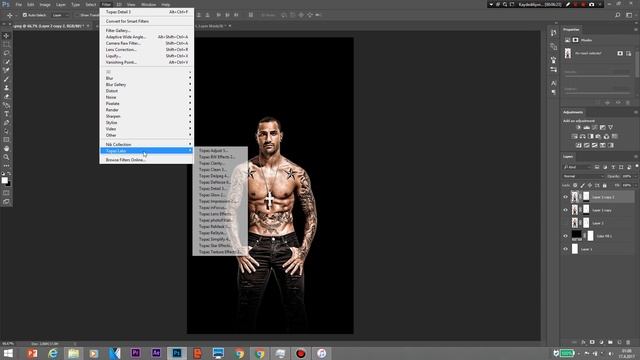Expand the Blur submenu
The image size is (640, 360).
coord(147,78)
